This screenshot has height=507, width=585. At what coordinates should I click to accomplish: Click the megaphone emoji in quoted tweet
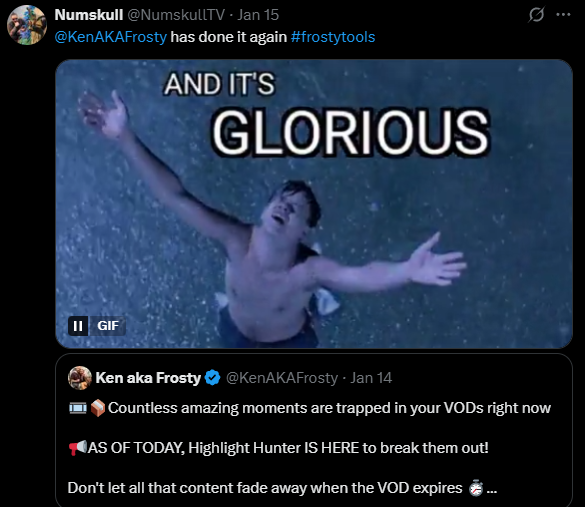[78, 447]
